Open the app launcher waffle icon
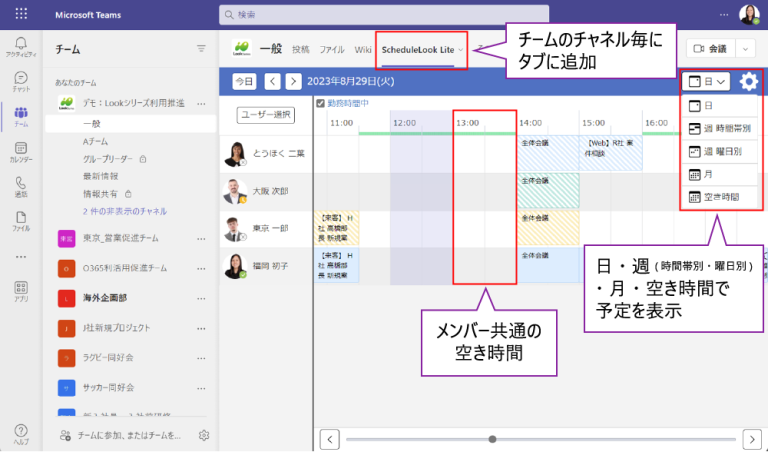 point(21,15)
